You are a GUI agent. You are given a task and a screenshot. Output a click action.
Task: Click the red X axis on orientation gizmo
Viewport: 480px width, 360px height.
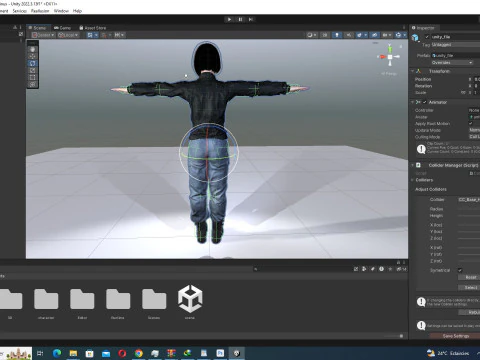click(x=382, y=57)
